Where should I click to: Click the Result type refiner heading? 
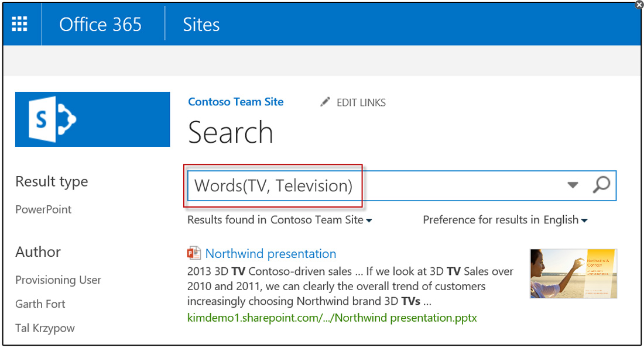[x=52, y=181]
